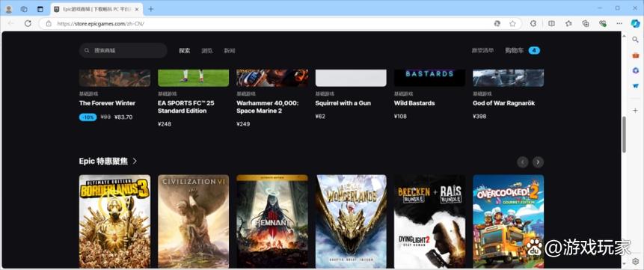Open sidebar settings gear icon
Screen dimensions: 644x270
point(635,261)
